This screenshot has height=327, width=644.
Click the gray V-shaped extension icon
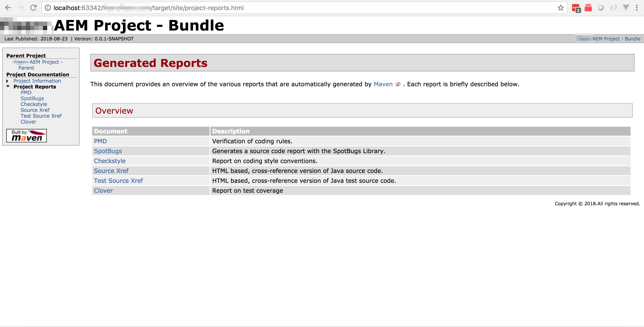(x=626, y=7)
